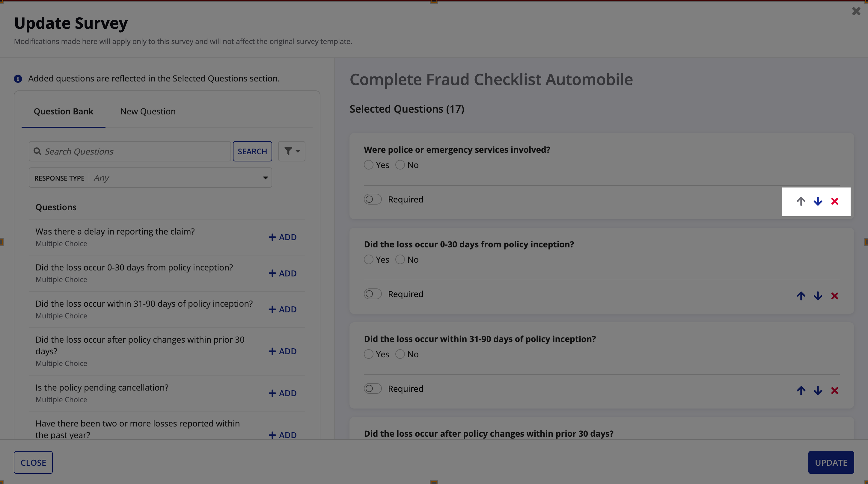Click 'Was there a delay in reporting the claim?' text
868x484 pixels.
115,232
